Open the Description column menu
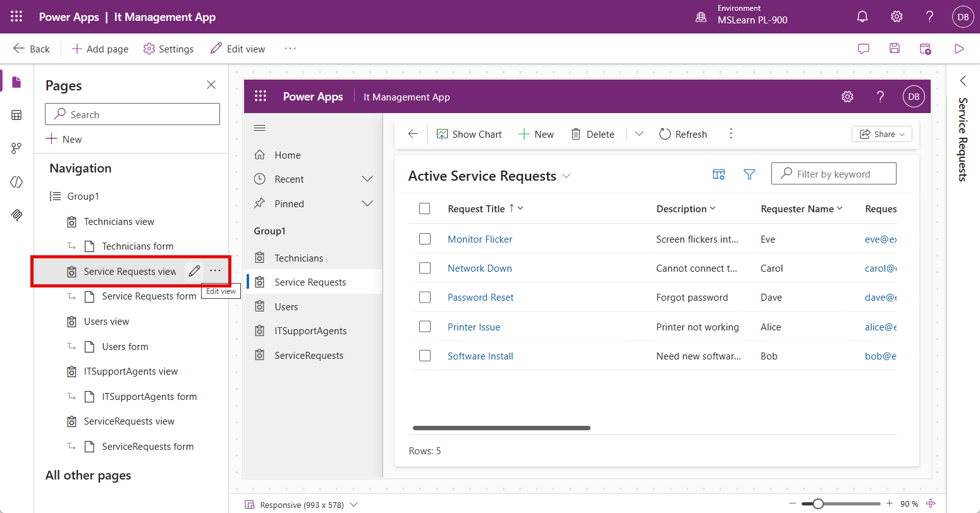 713,208
